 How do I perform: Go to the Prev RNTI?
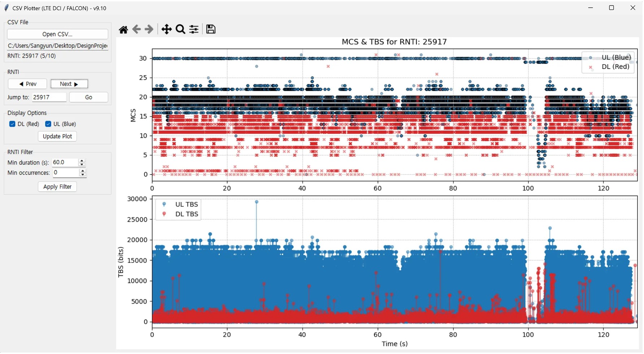(27, 84)
